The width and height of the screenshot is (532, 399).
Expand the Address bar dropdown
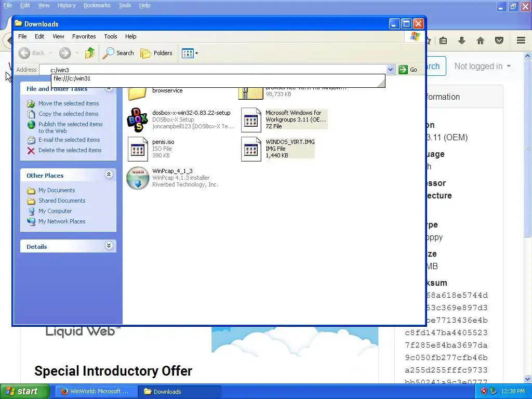tap(390, 70)
